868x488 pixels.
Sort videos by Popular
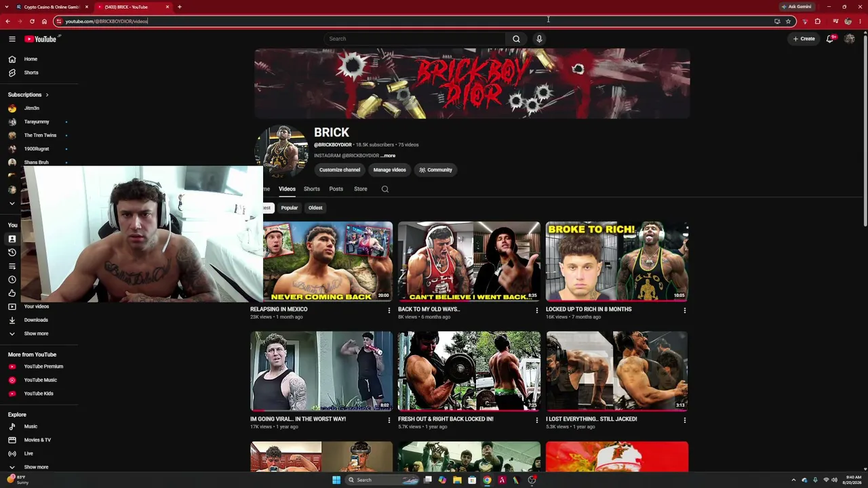click(290, 208)
